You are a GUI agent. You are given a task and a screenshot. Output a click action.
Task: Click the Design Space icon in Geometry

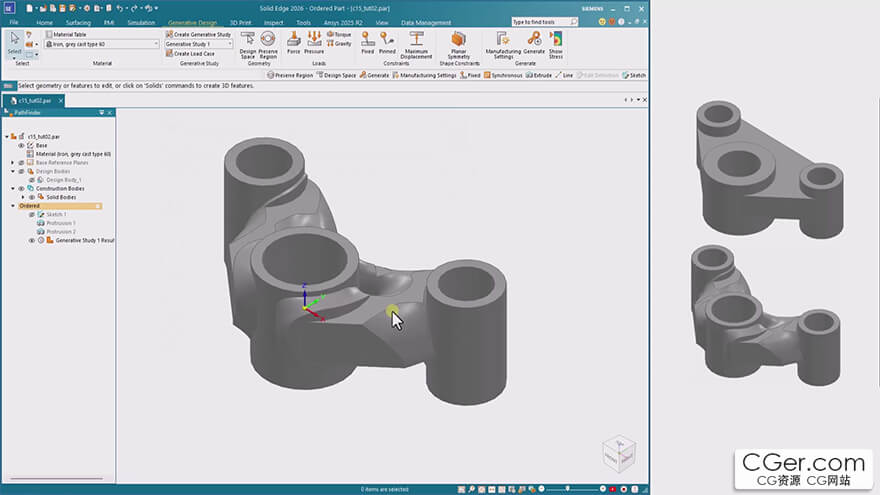pyautogui.click(x=247, y=38)
